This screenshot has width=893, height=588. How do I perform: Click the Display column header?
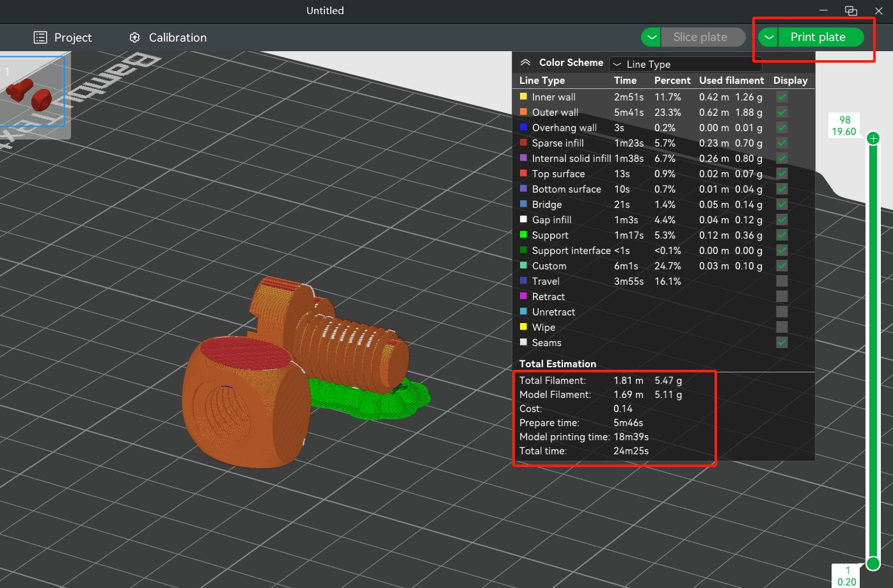(790, 81)
